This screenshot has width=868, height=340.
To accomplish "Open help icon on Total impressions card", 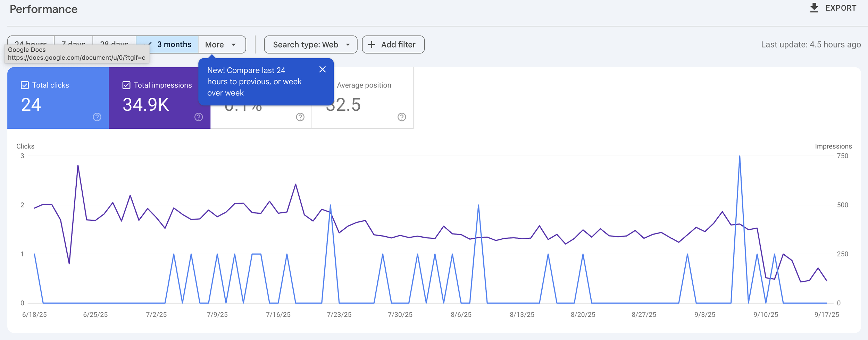I will (x=199, y=117).
